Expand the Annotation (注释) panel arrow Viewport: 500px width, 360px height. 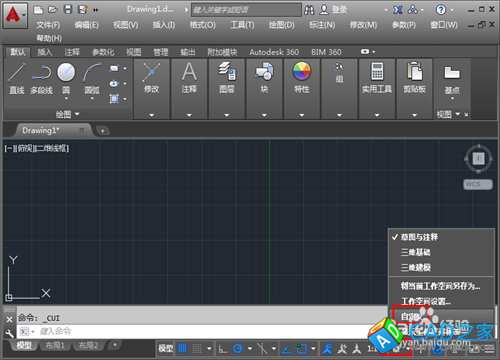[189, 115]
